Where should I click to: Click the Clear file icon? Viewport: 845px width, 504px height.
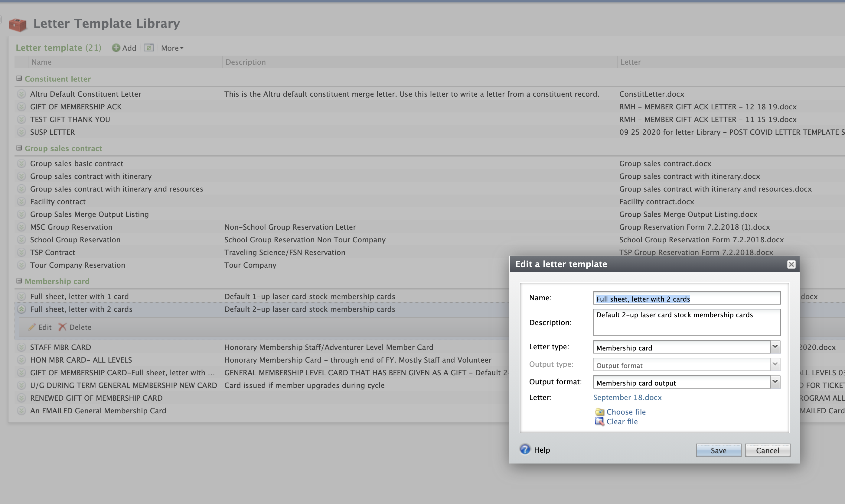pos(600,422)
